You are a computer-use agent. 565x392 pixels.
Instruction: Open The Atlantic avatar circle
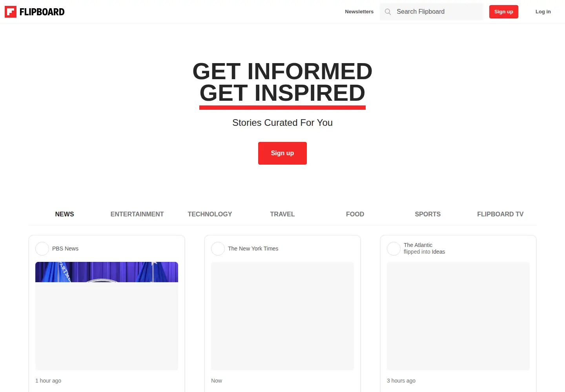pos(394,249)
